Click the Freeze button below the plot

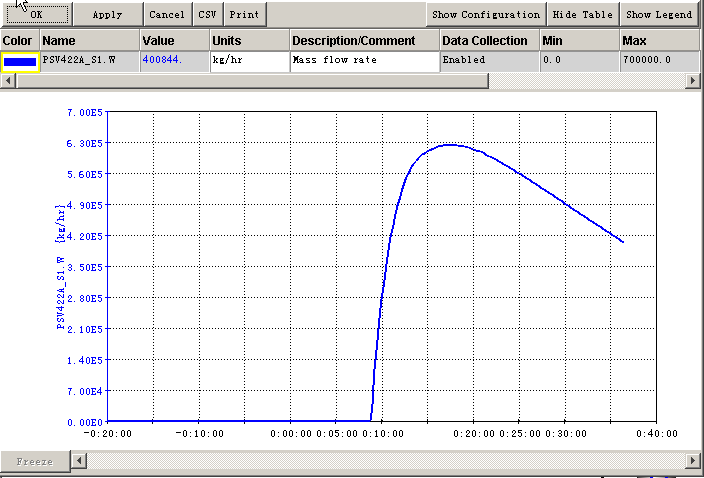click(x=35, y=461)
